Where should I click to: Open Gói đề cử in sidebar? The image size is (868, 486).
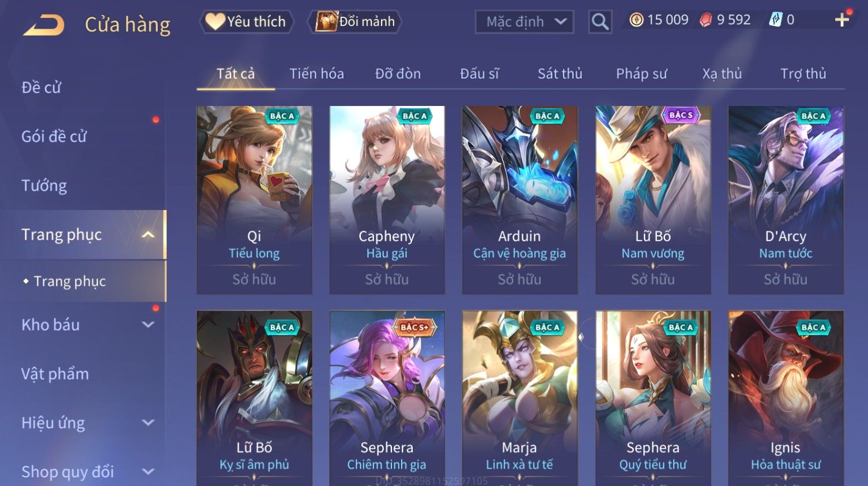54,136
